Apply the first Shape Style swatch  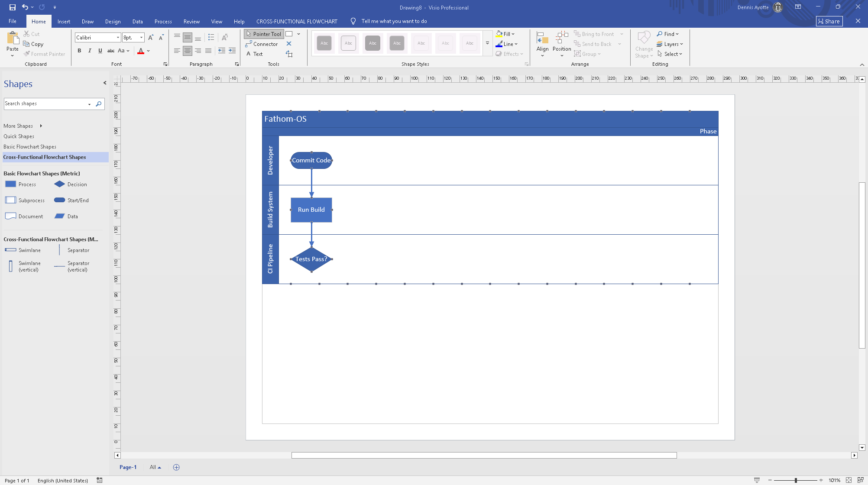pos(324,43)
